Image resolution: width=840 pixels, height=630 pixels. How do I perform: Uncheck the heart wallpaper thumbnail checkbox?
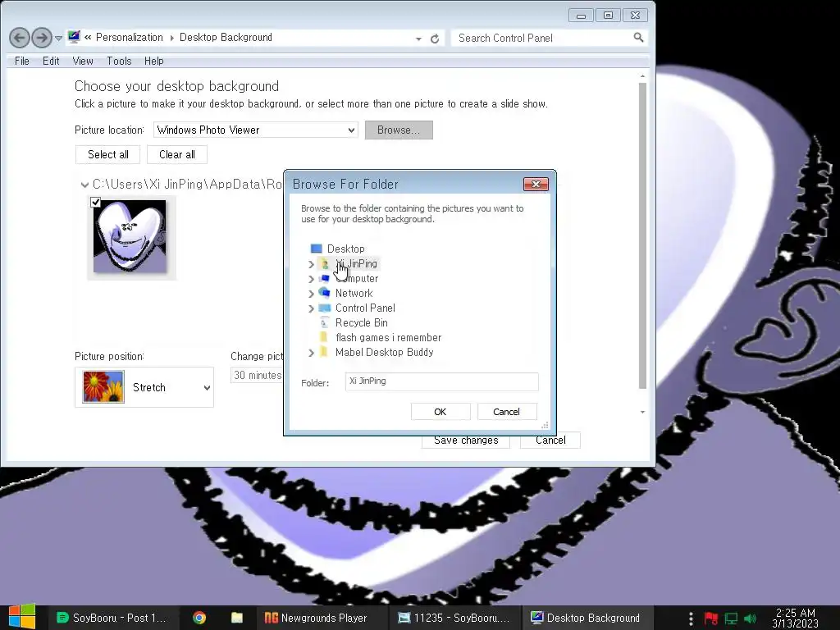click(x=95, y=203)
